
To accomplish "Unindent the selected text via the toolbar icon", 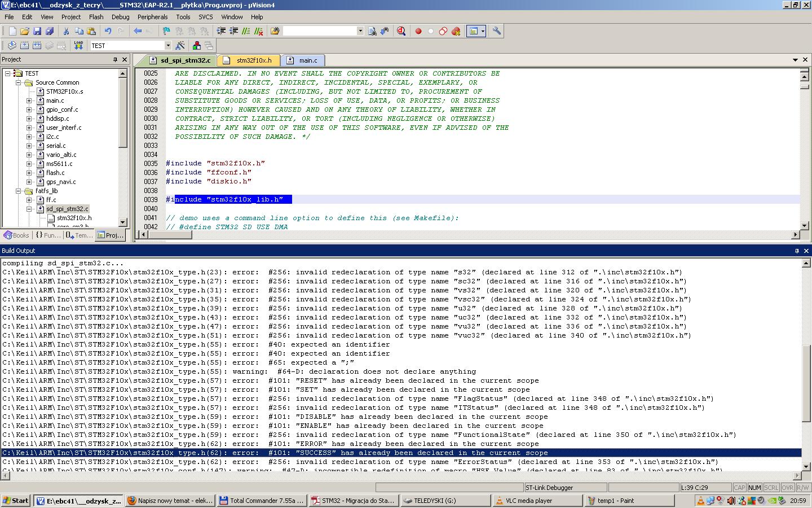I will click(233, 31).
